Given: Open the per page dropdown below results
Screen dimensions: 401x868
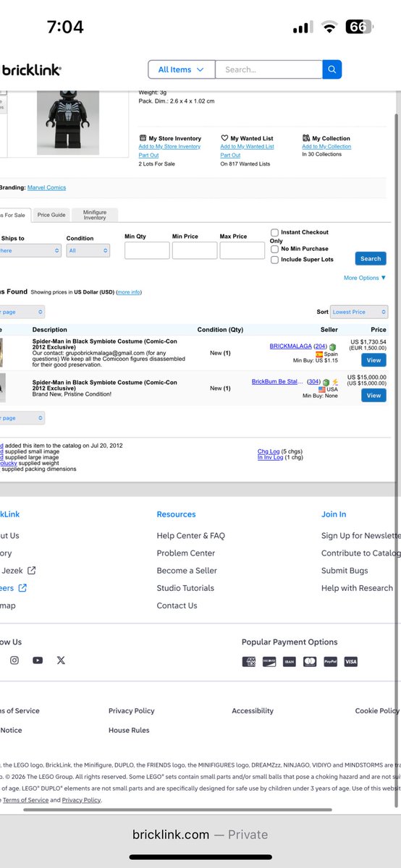Looking at the screenshot, I should click(22, 418).
